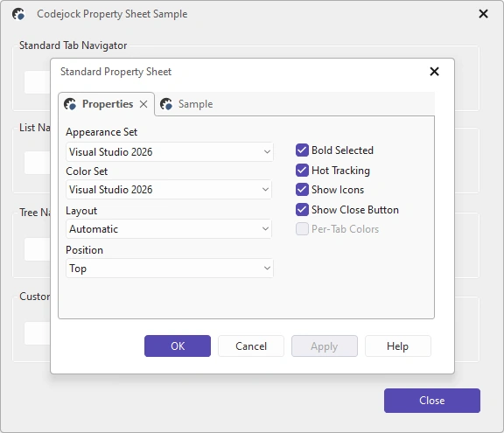Close the Standard Property Sheet dialog

click(434, 72)
